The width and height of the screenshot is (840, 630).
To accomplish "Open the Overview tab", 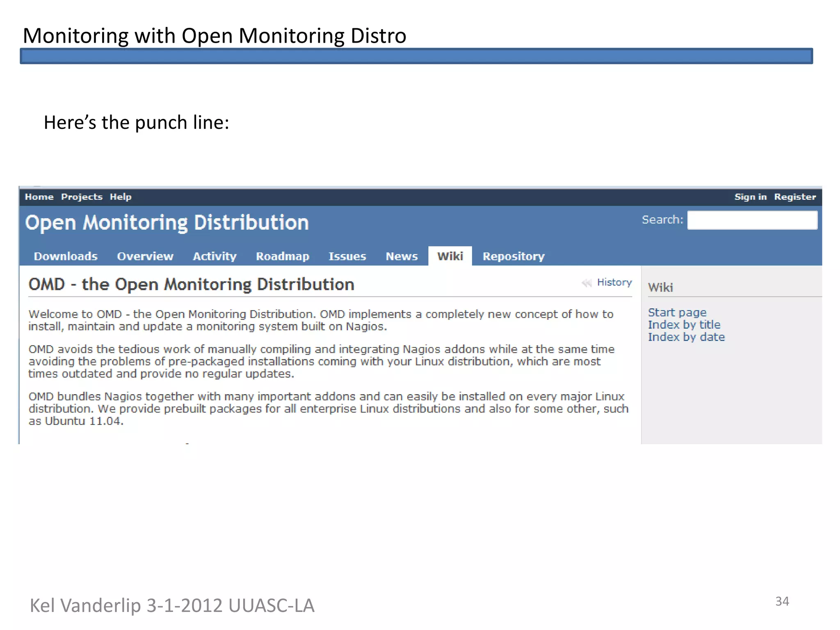I will (145, 256).
